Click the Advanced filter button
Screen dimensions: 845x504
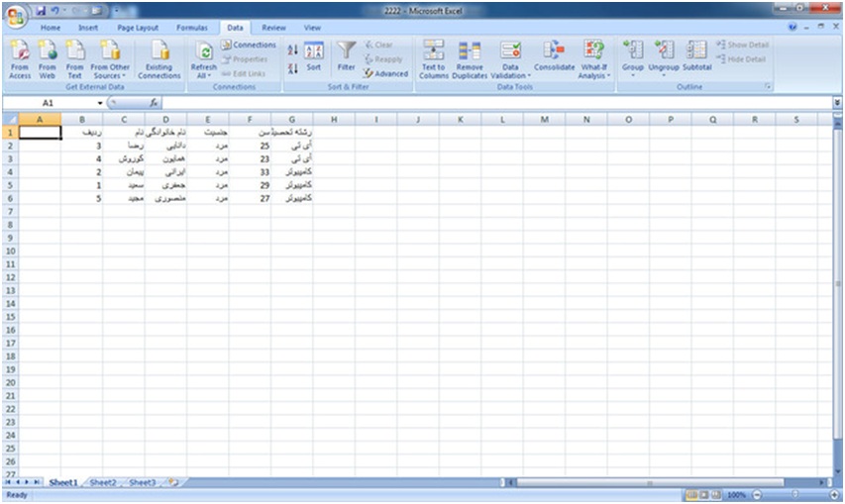point(386,73)
